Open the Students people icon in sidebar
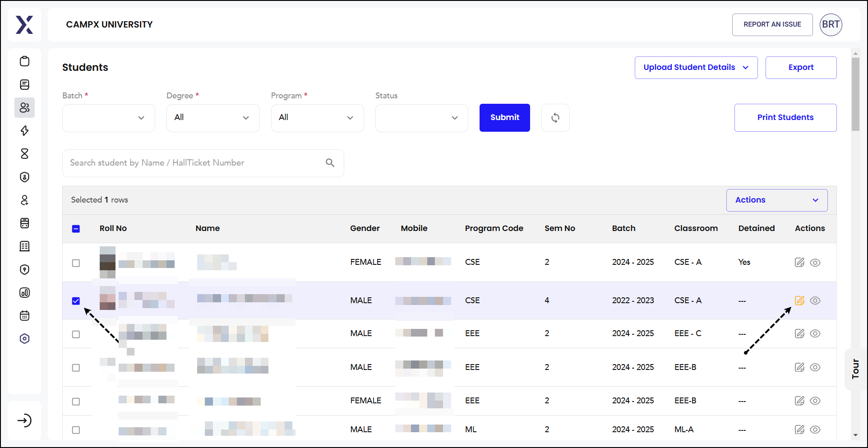868x448 pixels. coord(25,107)
